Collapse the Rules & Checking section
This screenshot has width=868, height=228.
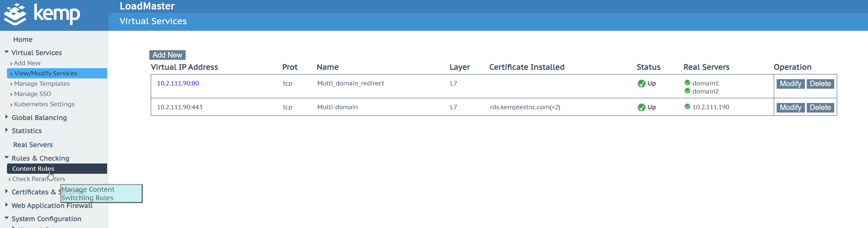click(x=7, y=158)
